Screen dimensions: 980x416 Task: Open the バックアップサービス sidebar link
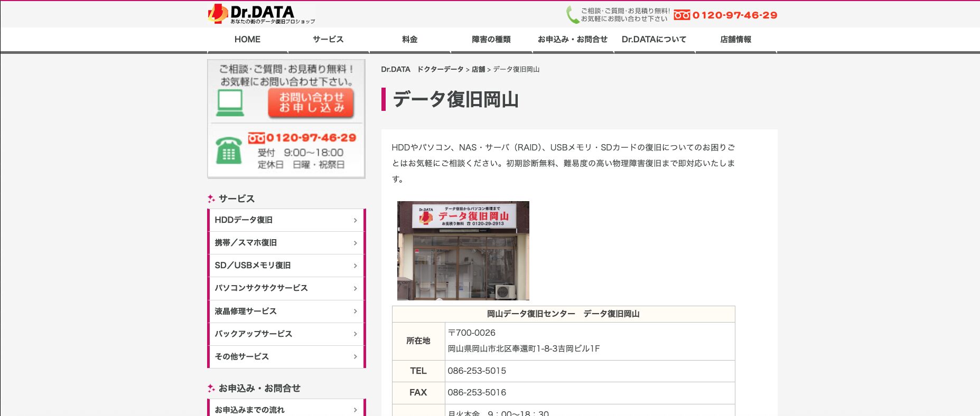click(x=286, y=334)
